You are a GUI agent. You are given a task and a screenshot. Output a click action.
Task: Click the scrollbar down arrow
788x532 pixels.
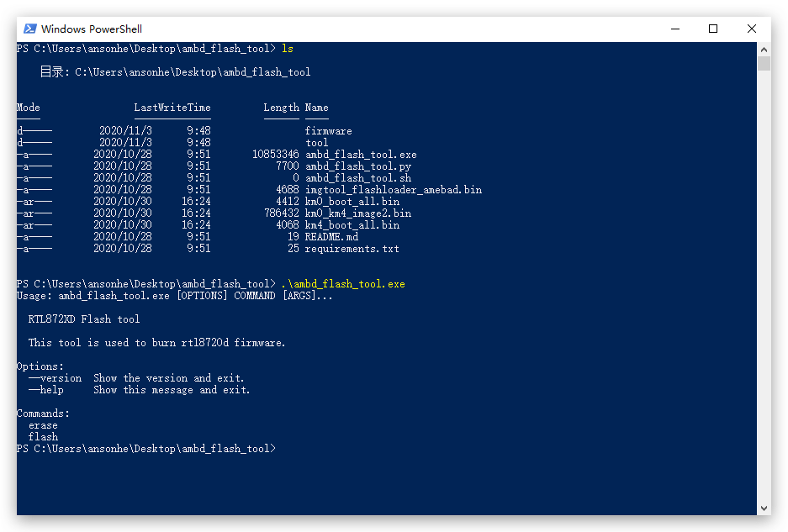[x=764, y=508]
